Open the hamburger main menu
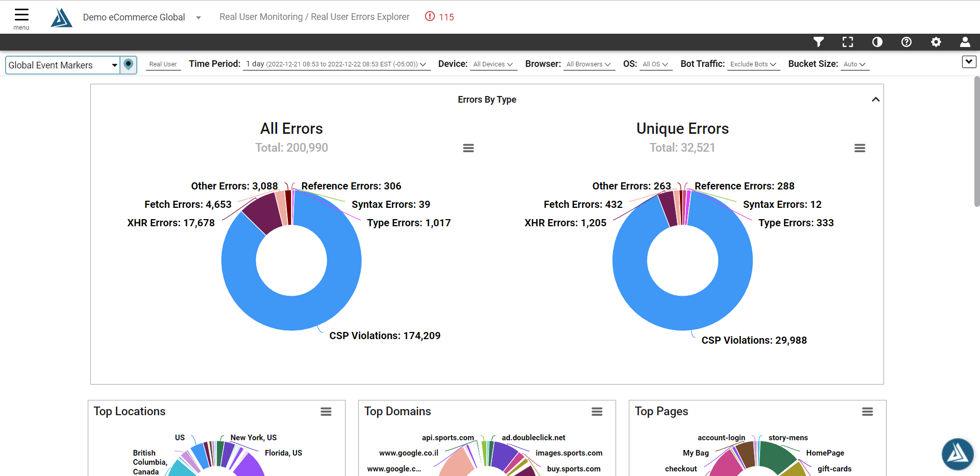Image resolution: width=980 pixels, height=476 pixels. coord(21,19)
